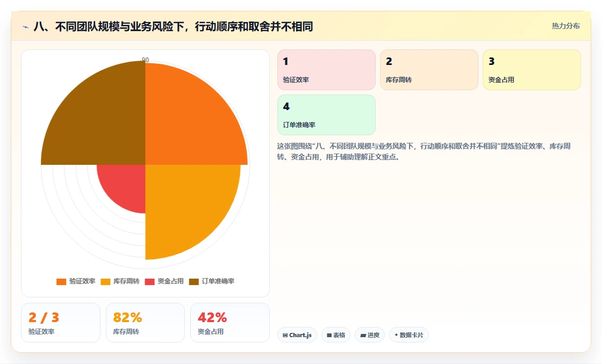Click the Chart.js tag
This screenshot has height=364, width=602.
(297, 335)
